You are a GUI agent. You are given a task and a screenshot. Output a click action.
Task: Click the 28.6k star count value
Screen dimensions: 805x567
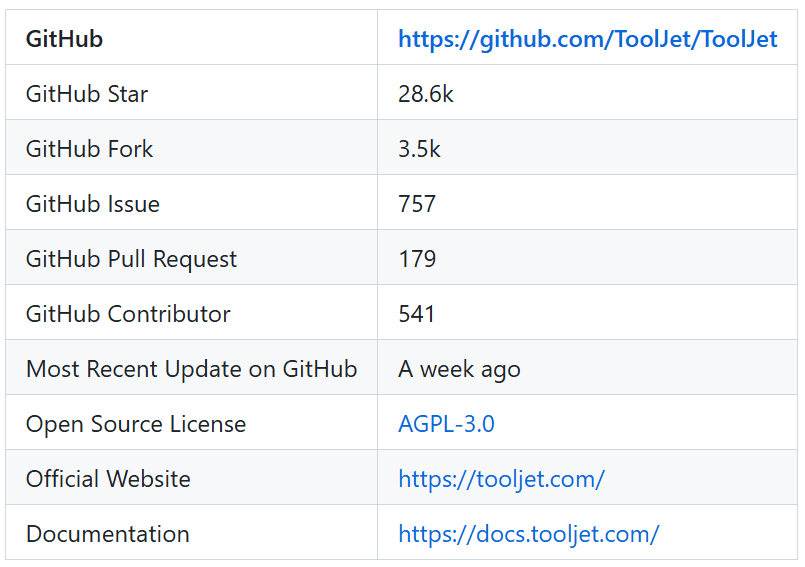point(426,94)
